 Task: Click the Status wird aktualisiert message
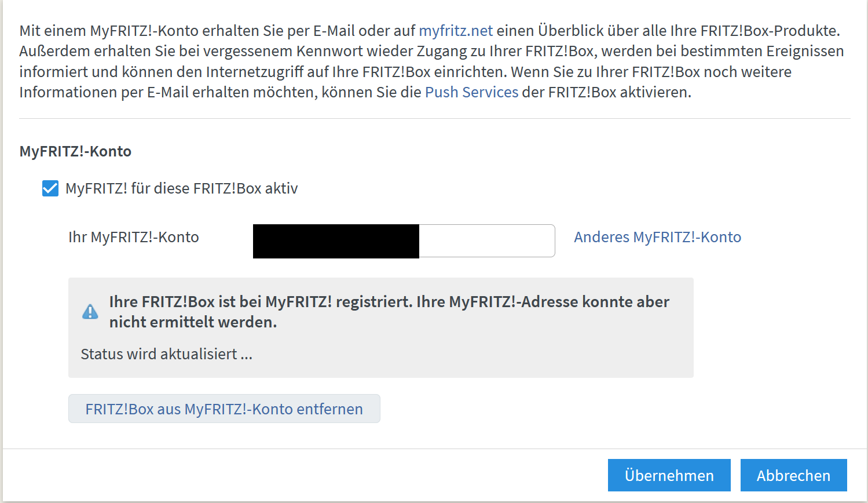coord(166,353)
